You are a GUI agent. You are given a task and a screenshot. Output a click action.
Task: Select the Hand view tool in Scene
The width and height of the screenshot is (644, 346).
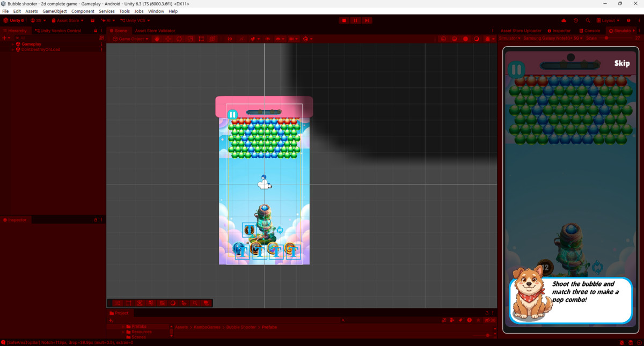tap(157, 39)
